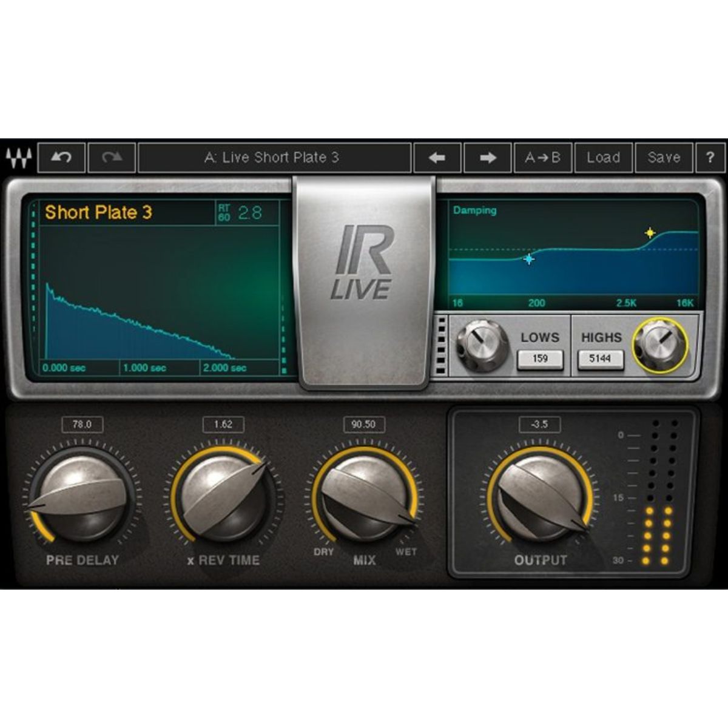Click the Load button

603,157
